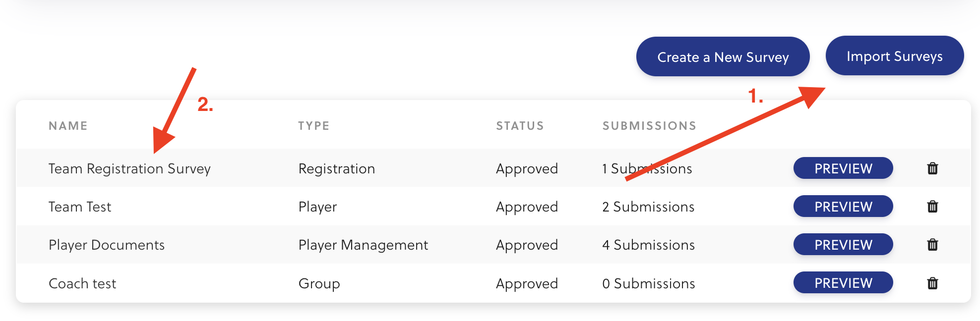Click 4 Submissions for Player Documents

coord(648,245)
